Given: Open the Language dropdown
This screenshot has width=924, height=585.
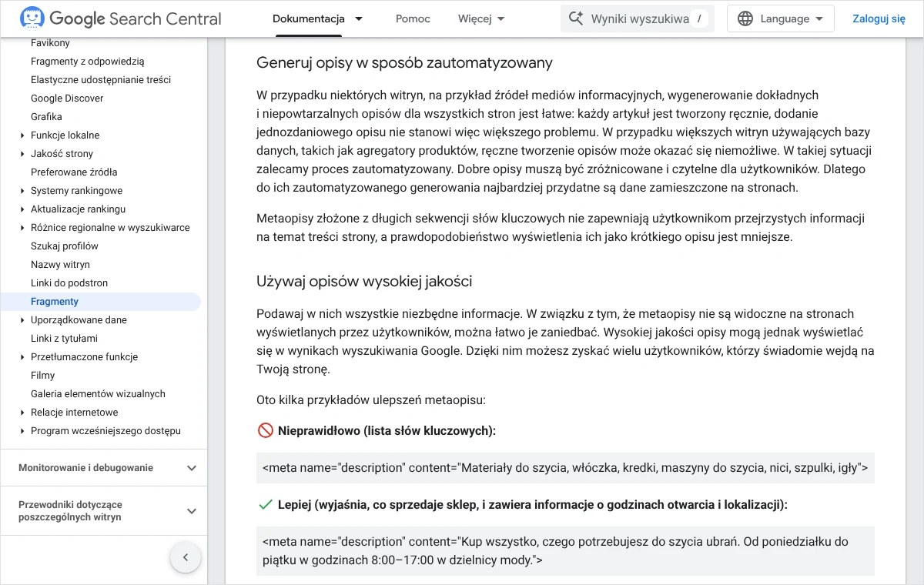Looking at the screenshot, I should [781, 18].
